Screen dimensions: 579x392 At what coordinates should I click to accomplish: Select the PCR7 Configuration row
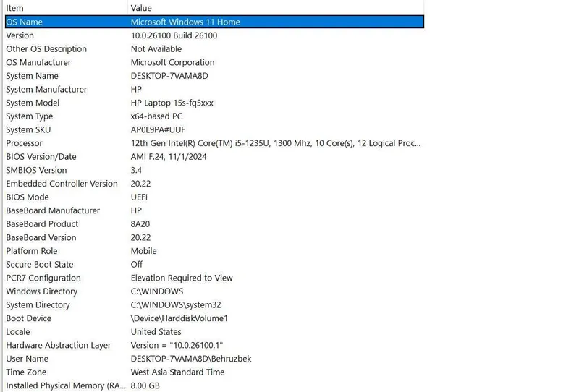[214, 278]
